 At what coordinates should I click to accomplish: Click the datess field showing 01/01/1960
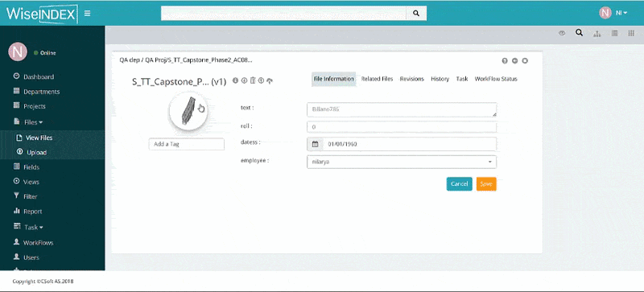[410, 144]
